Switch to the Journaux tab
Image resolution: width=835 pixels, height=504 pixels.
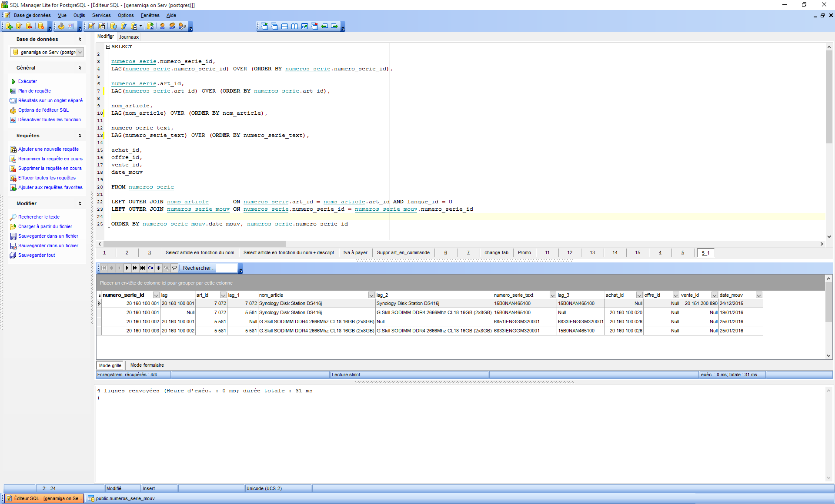tap(129, 37)
